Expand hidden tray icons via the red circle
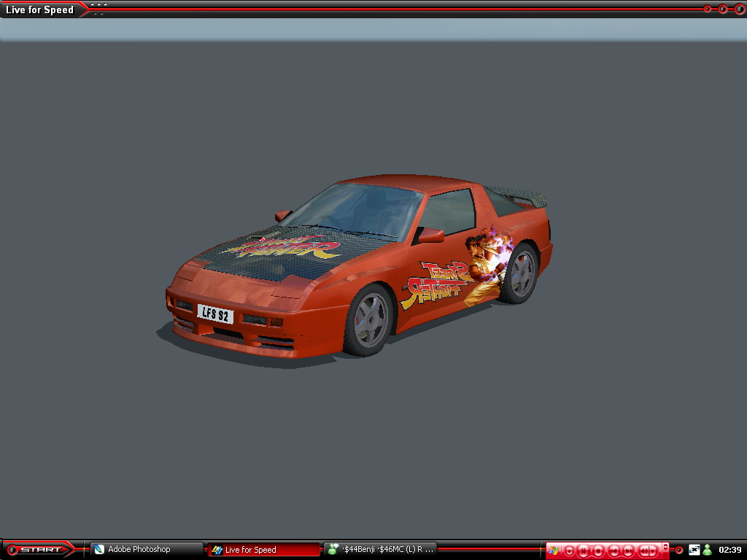The width and height of the screenshot is (747, 560). pos(679,550)
